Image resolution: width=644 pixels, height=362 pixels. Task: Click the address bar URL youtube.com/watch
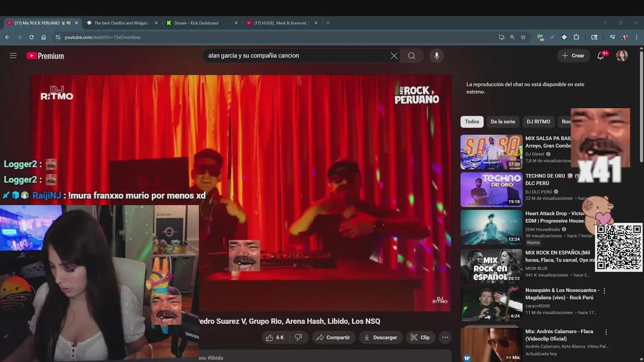pos(103,37)
